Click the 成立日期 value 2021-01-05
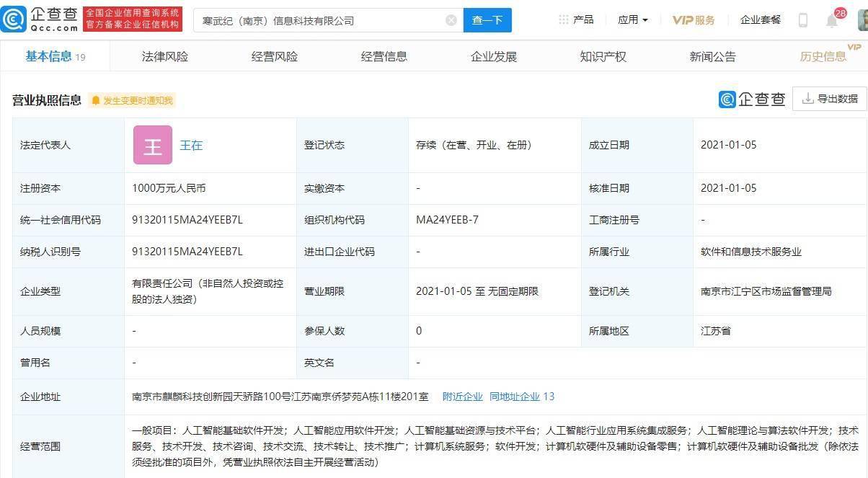Image resolution: width=868 pixels, height=478 pixels. pos(728,145)
